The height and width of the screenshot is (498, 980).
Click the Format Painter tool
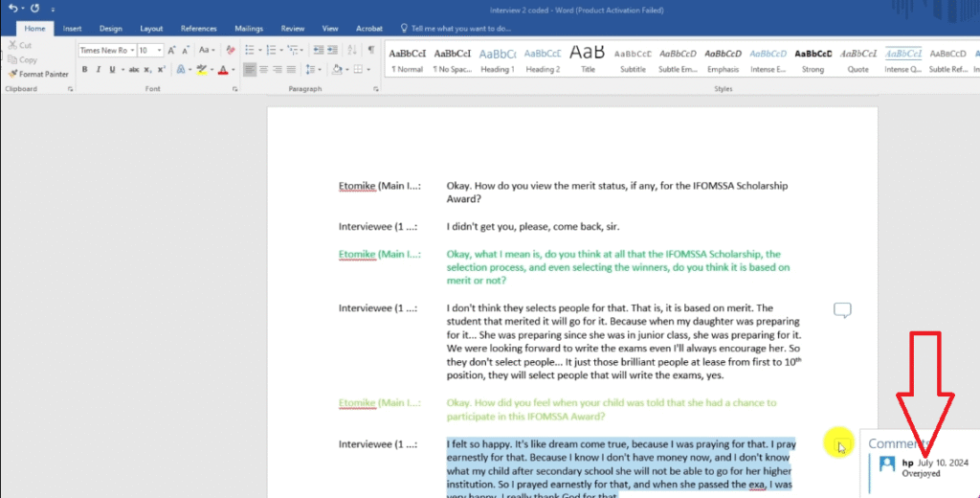tap(38, 74)
